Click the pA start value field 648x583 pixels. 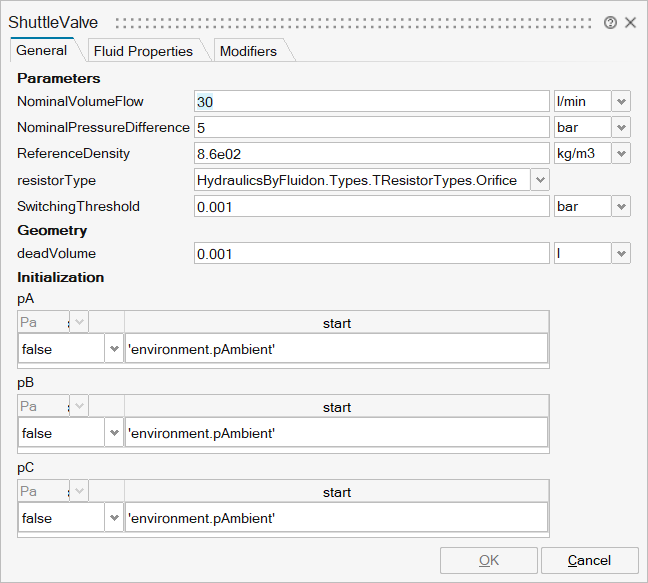pos(336,349)
